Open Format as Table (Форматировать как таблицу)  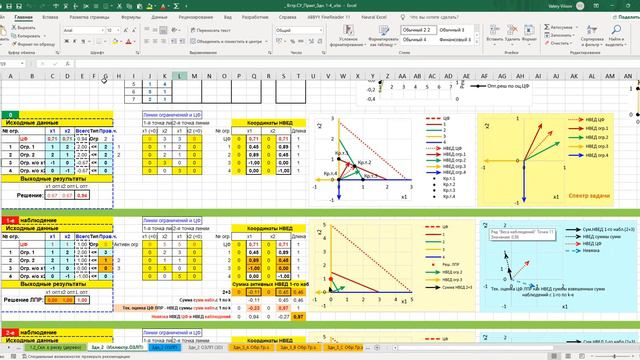383,35
